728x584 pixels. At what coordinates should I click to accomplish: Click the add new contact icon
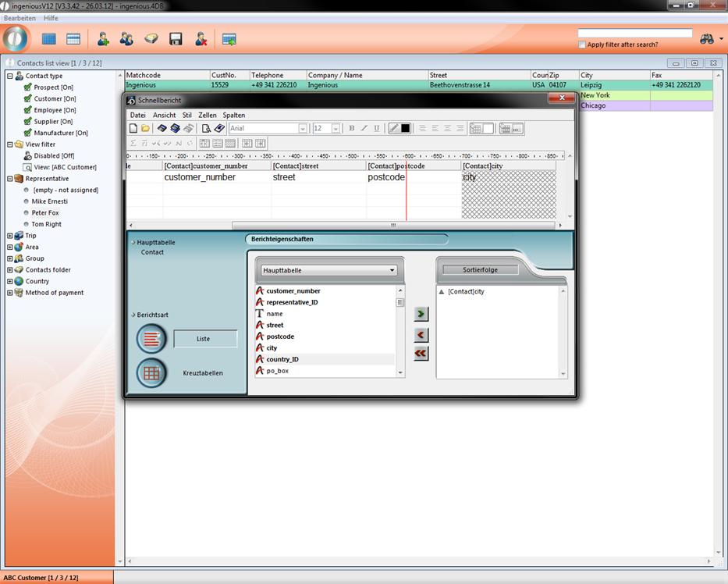[x=103, y=38]
